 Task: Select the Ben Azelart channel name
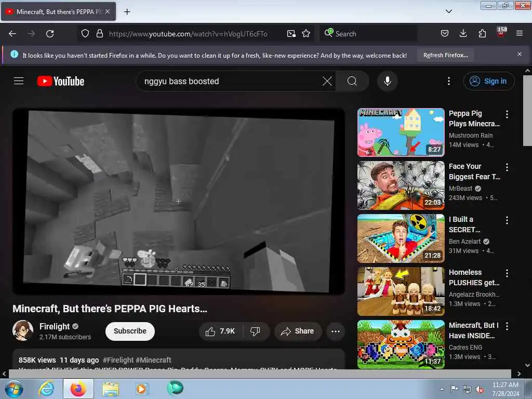(464, 241)
